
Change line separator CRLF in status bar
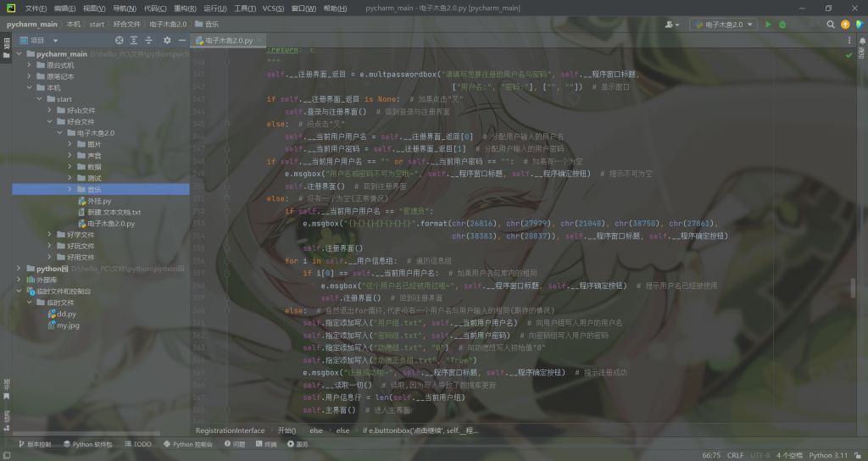point(735,455)
